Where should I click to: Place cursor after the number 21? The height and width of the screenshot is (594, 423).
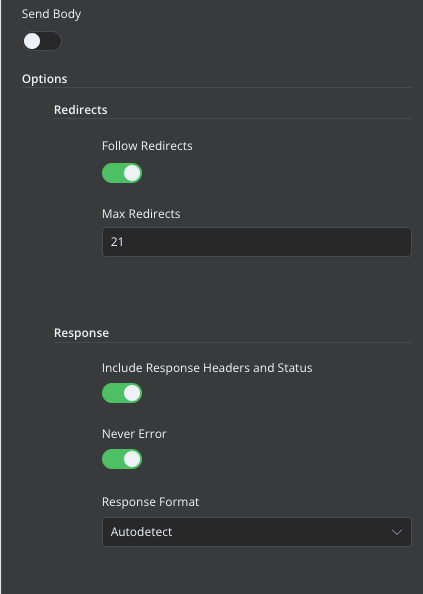click(x=124, y=242)
